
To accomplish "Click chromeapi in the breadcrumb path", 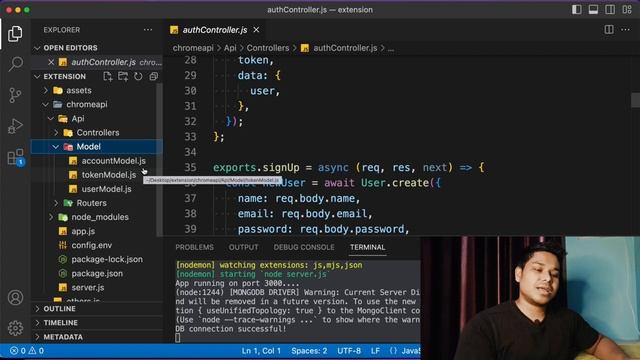I will coord(193,48).
